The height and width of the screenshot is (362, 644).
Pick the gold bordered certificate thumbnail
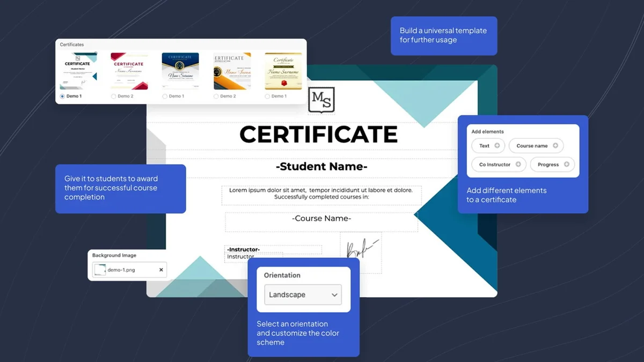pyautogui.click(x=283, y=71)
